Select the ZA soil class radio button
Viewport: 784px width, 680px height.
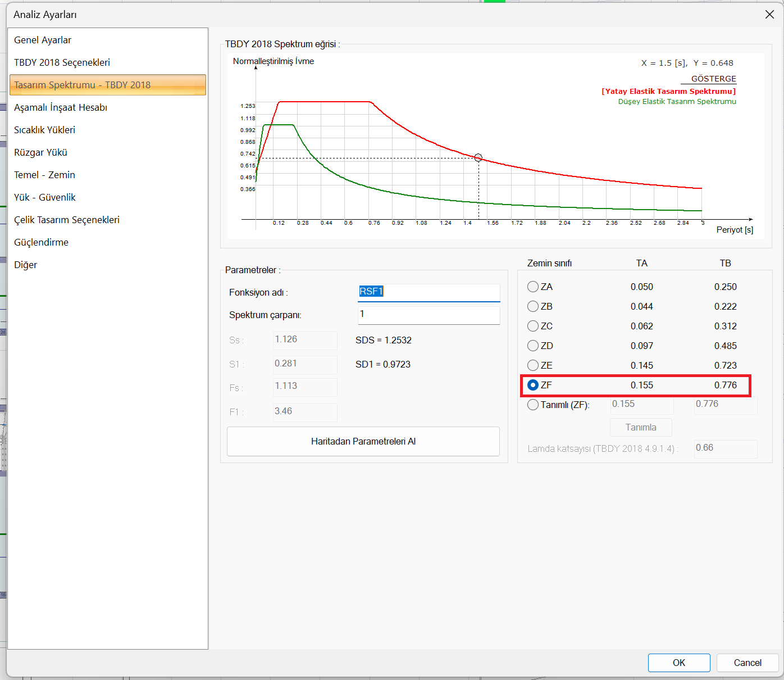click(533, 287)
